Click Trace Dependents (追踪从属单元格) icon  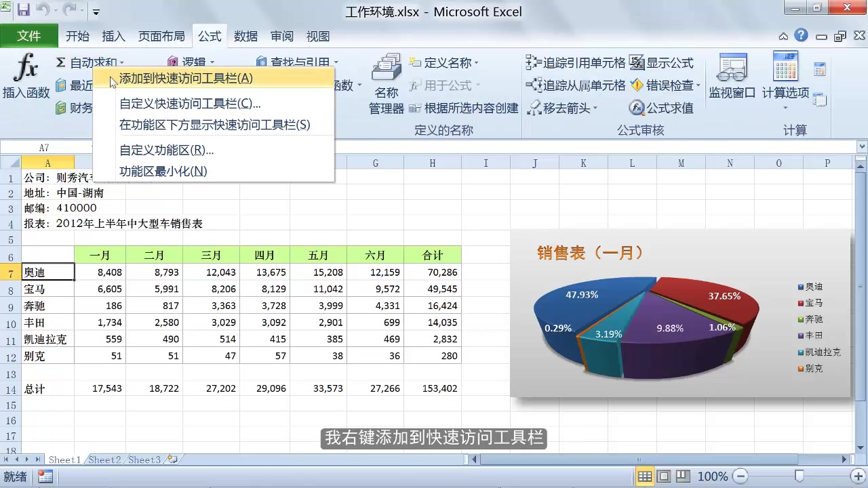click(x=533, y=85)
